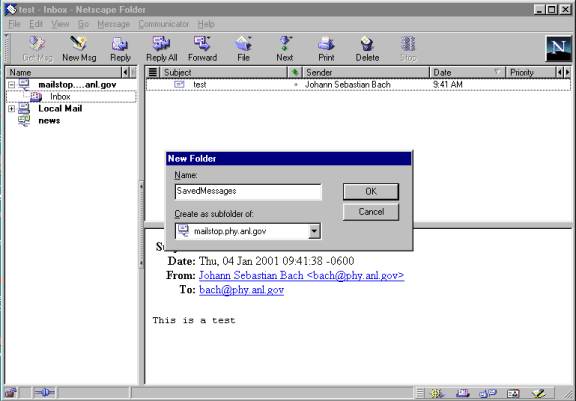Open Inbox from the component bar icon
This screenshot has height=401, width=576.
(x=462, y=394)
